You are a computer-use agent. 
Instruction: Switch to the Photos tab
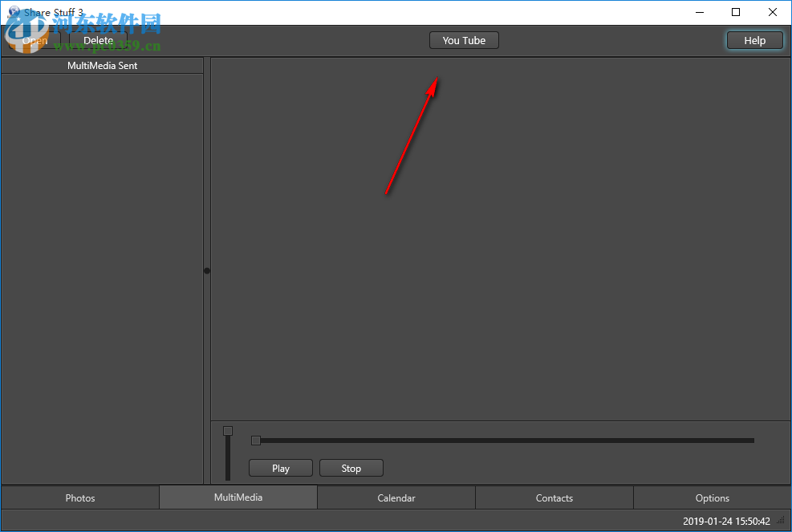(80, 497)
